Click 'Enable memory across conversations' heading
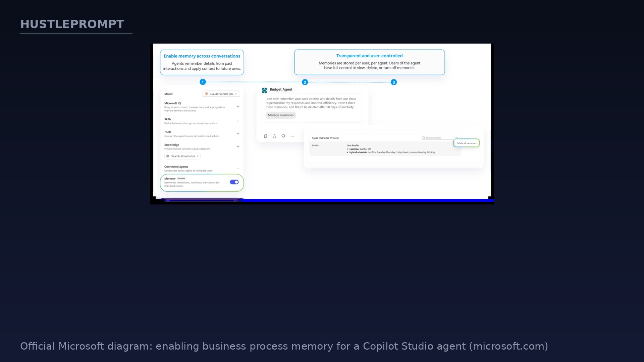The width and height of the screenshot is (644, 362). point(202,56)
